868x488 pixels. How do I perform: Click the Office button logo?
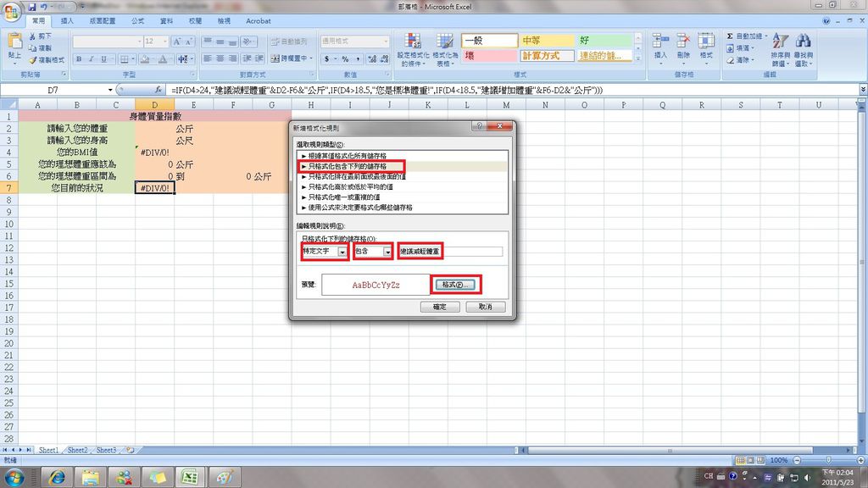click(11, 12)
